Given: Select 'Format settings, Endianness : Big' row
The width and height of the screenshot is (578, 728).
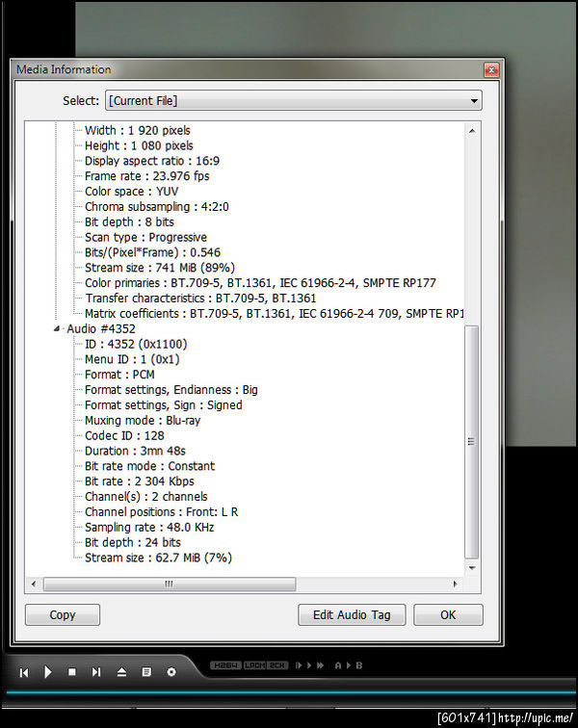Looking at the screenshot, I should (x=171, y=390).
